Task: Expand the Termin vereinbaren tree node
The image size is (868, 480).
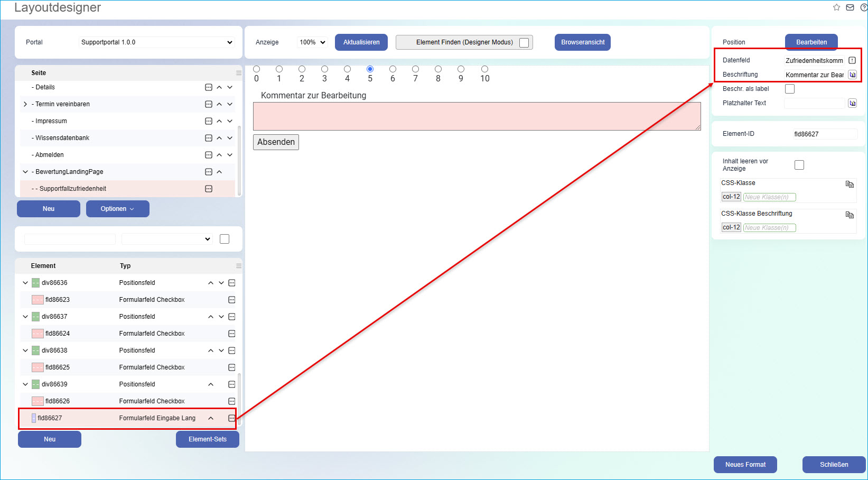Action: pos(25,104)
